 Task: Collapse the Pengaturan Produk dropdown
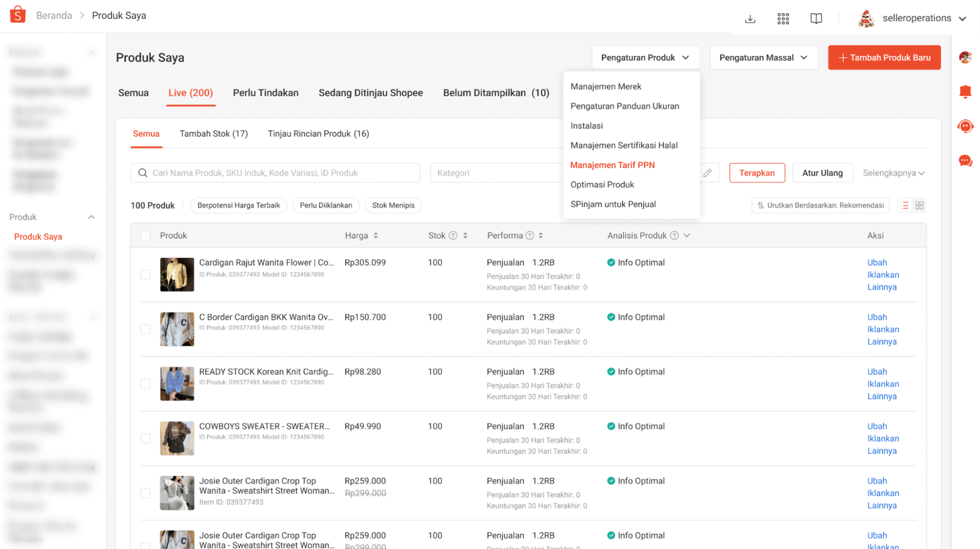(646, 57)
